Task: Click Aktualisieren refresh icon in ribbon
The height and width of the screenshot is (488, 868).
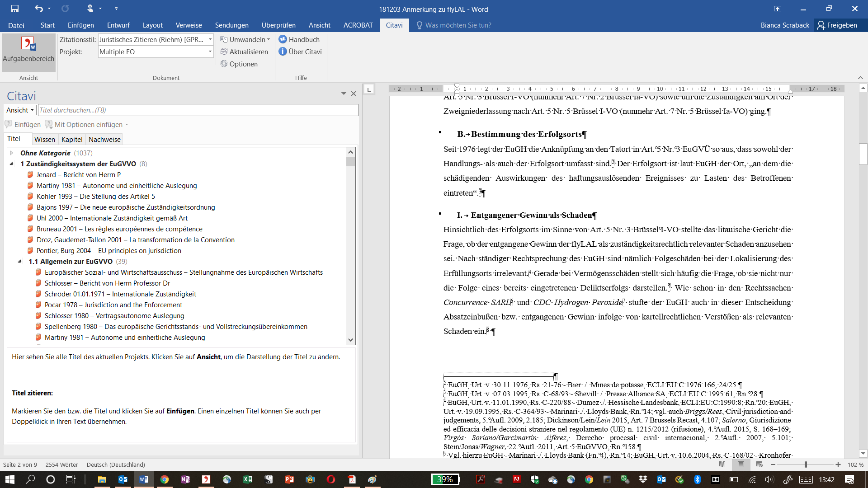Action: tap(224, 52)
